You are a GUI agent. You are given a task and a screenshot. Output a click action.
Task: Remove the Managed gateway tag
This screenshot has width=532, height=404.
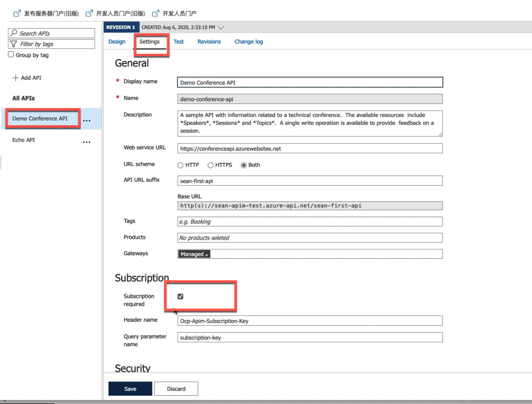pos(206,255)
